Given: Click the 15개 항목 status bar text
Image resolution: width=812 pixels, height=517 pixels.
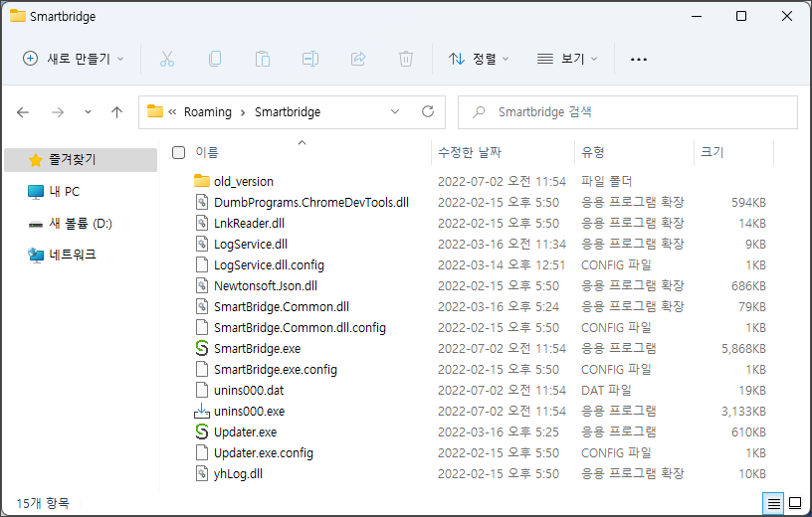Looking at the screenshot, I should 43,503.
